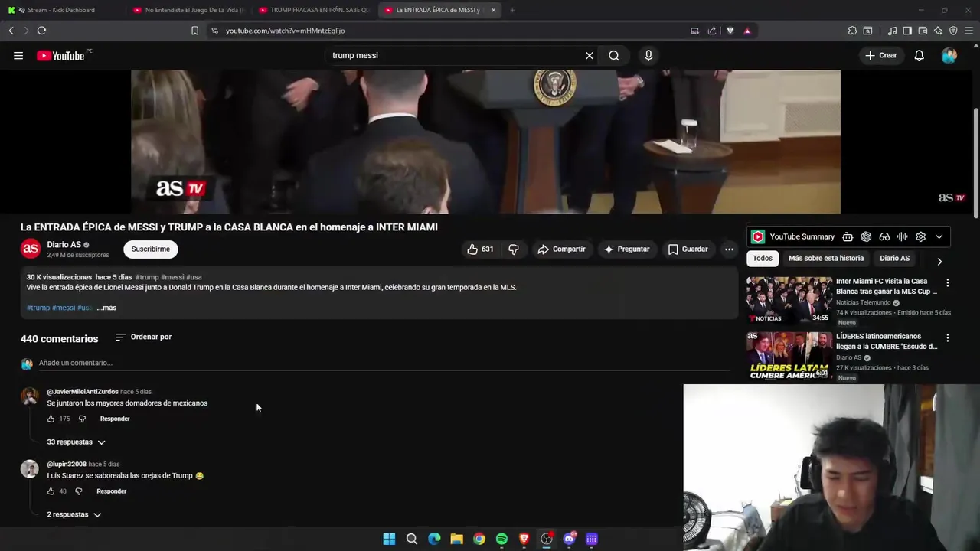
Task: Open the Ordenar por sort menu
Action: [x=143, y=337]
